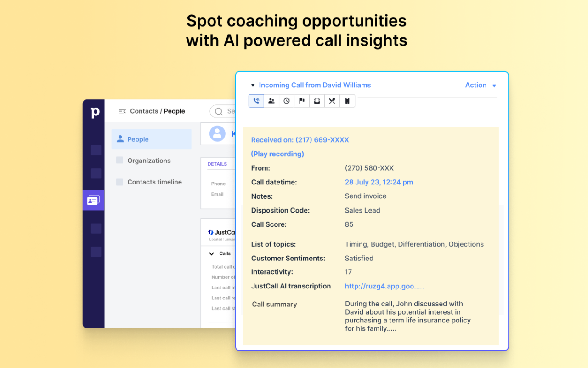588x368 pixels.
Task: Click the person activity icon
Action: [x=271, y=100]
